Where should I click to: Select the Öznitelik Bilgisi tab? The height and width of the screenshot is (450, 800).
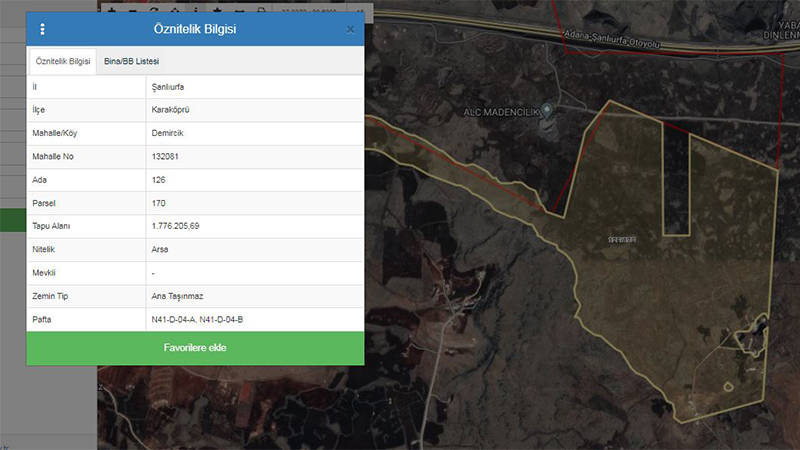point(64,61)
